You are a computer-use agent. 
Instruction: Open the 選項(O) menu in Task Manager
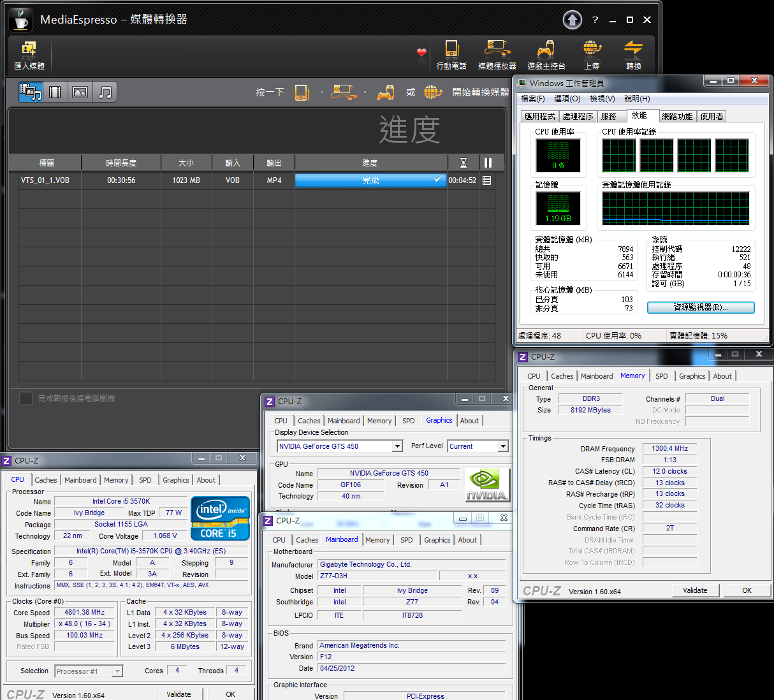[567, 99]
